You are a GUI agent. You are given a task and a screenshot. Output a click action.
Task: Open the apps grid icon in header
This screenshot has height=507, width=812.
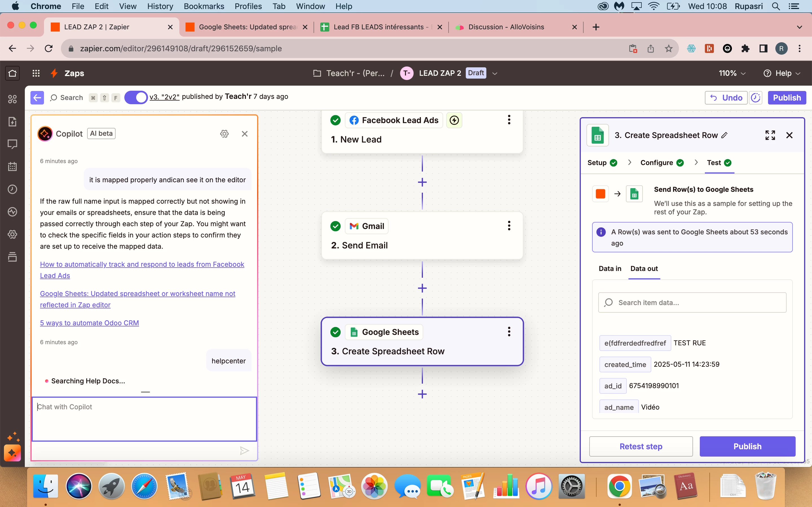point(36,73)
